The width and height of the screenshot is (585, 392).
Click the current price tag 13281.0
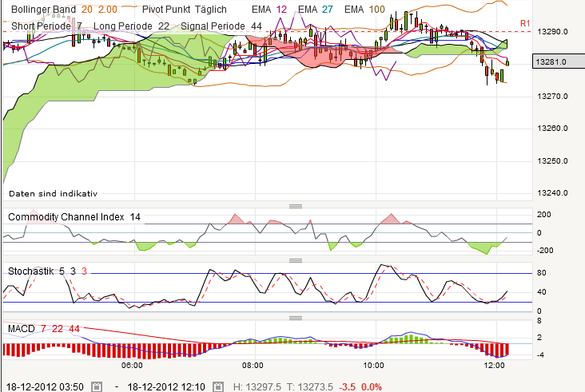point(559,61)
